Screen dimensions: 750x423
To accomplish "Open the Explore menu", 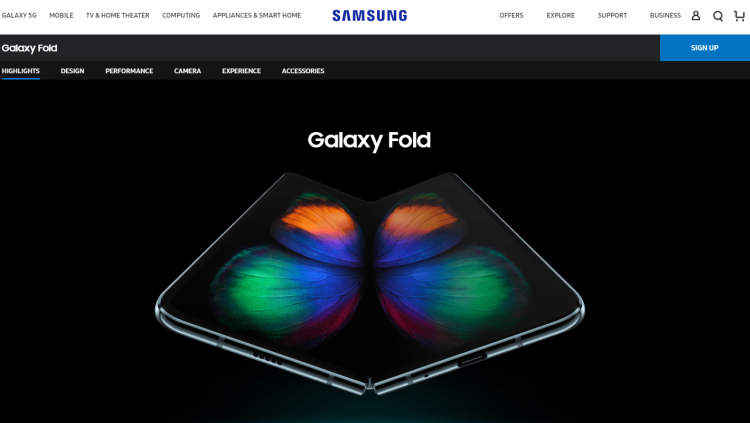I will click(x=561, y=15).
